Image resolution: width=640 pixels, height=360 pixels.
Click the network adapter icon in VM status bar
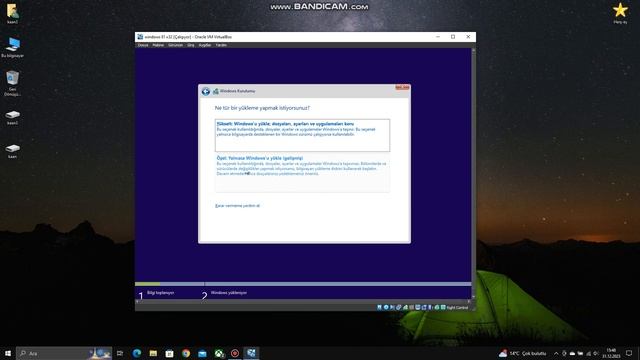coord(398,307)
